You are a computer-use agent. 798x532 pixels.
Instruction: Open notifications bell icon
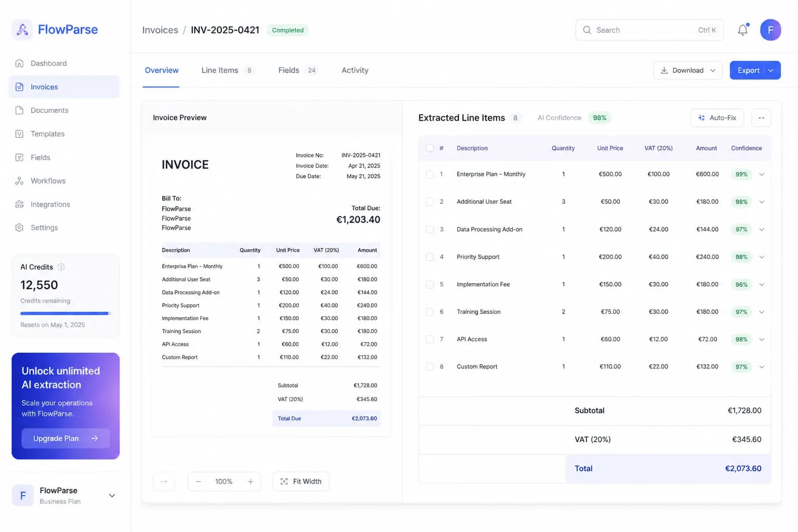[x=743, y=30]
